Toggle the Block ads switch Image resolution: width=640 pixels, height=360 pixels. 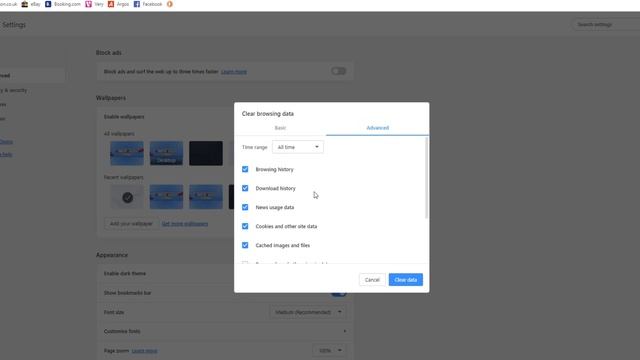click(338, 71)
